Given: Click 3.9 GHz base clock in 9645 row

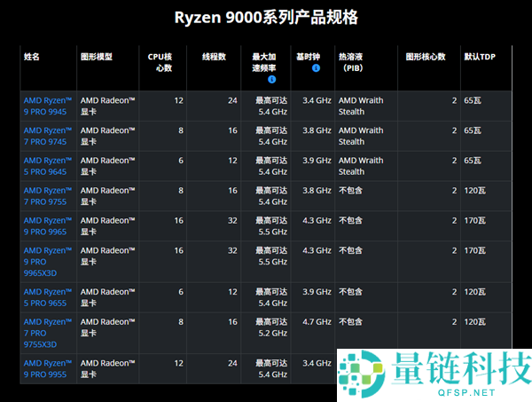Looking at the screenshot, I should [317, 161].
